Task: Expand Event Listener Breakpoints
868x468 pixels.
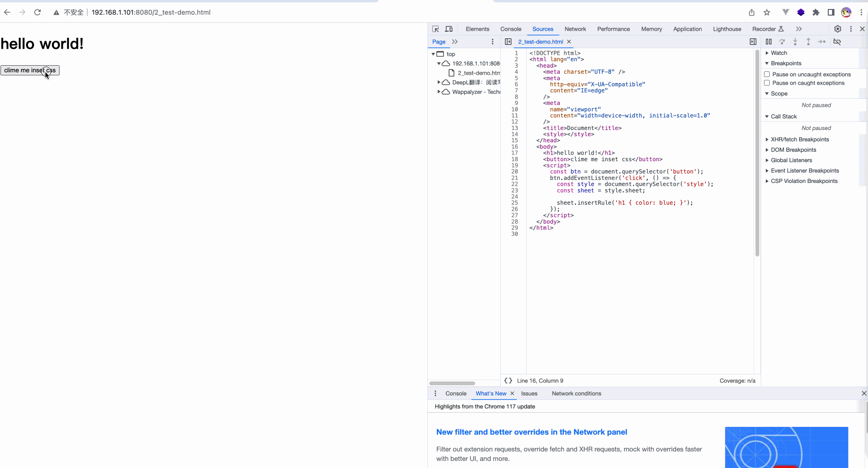Action: click(x=768, y=171)
